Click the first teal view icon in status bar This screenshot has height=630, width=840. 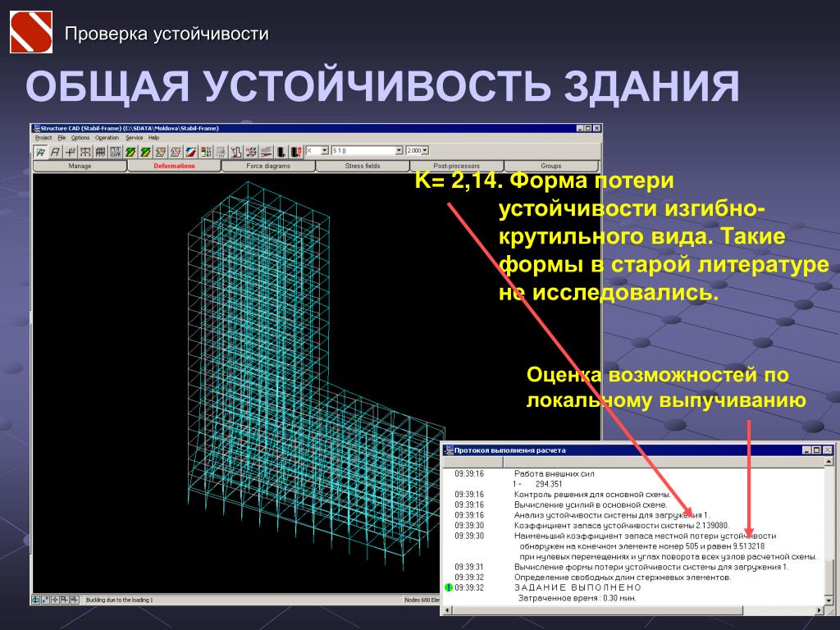(x=36, y=600)
